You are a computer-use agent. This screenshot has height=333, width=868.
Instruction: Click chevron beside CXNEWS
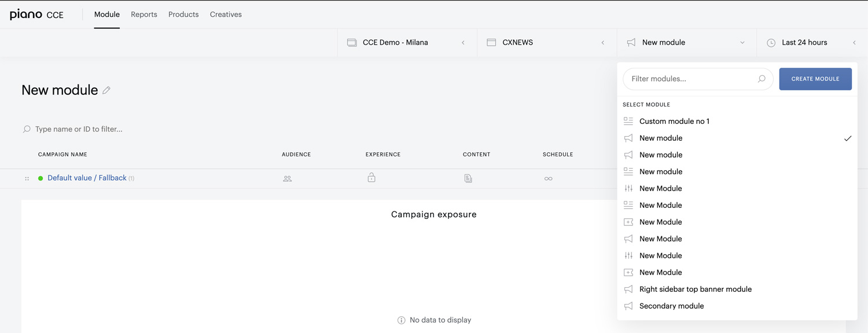click(602, 42)
